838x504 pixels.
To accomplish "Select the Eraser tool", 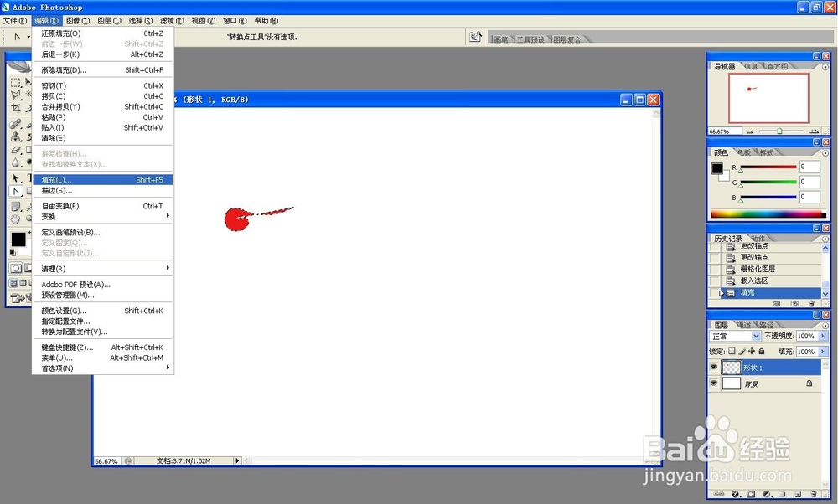I will 15,149.
